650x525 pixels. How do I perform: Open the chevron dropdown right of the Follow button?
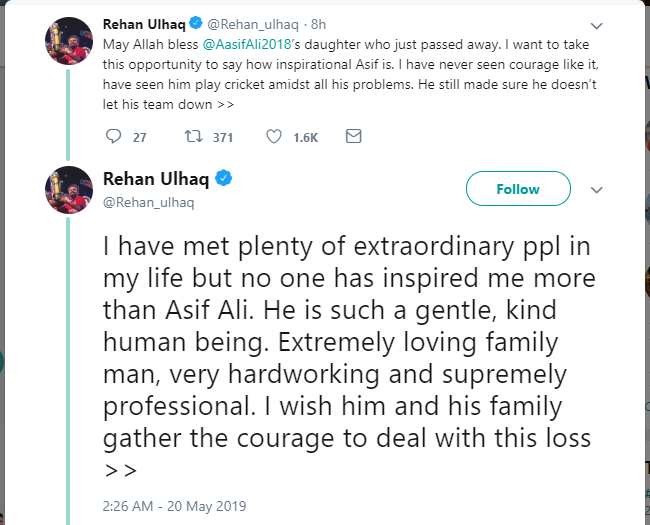click(x=597, y=189)
